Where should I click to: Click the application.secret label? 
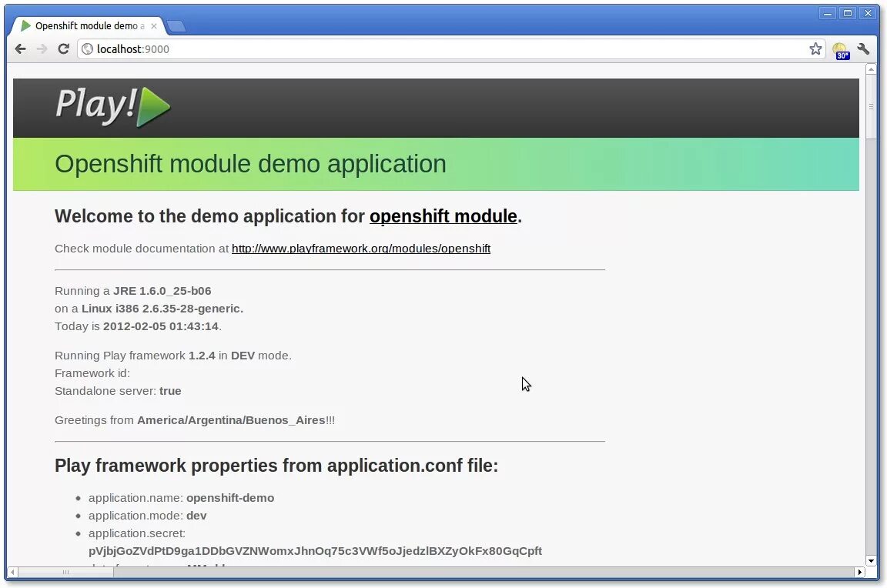pyautogui.click(x=137, y=533)
